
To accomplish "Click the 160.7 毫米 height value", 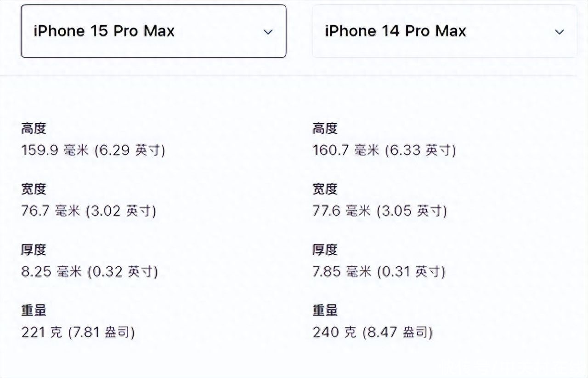I will click(384, 150).
